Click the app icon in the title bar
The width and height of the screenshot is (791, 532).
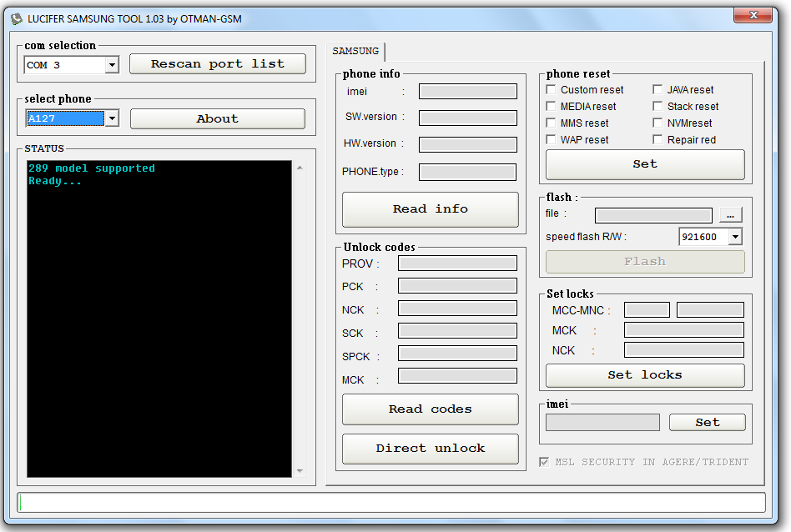click(x=17, y=19)
